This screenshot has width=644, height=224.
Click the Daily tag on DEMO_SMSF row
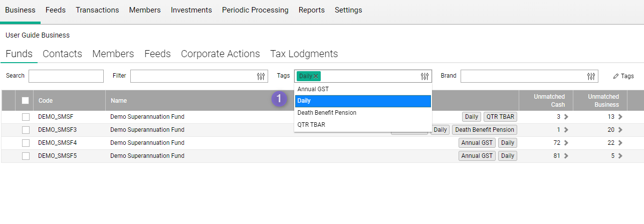(472, 117)
